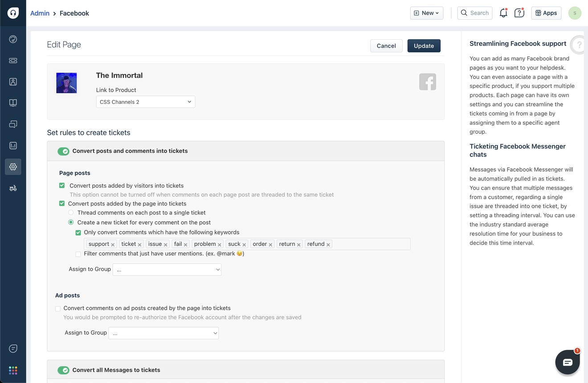This screenshot has width=588, height=383.
Task: Click The Immortal page profile thumbnail
Action: 66,83
